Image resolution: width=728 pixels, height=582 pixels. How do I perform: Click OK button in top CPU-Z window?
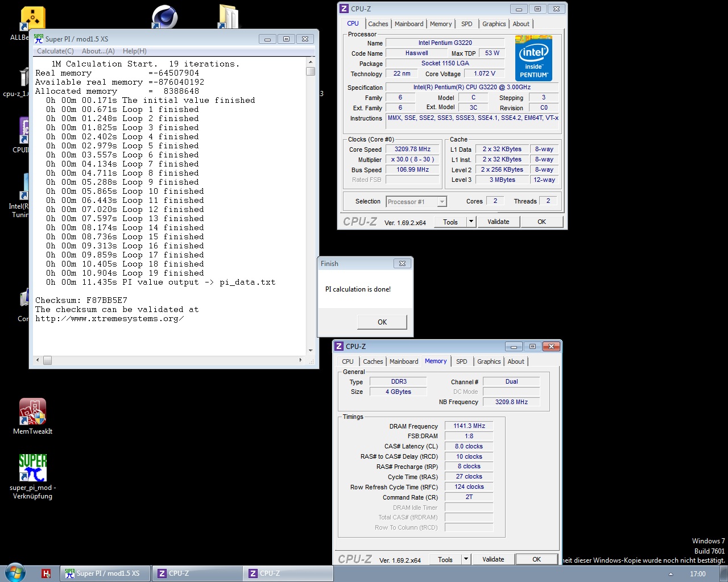[x=541, y=222]
